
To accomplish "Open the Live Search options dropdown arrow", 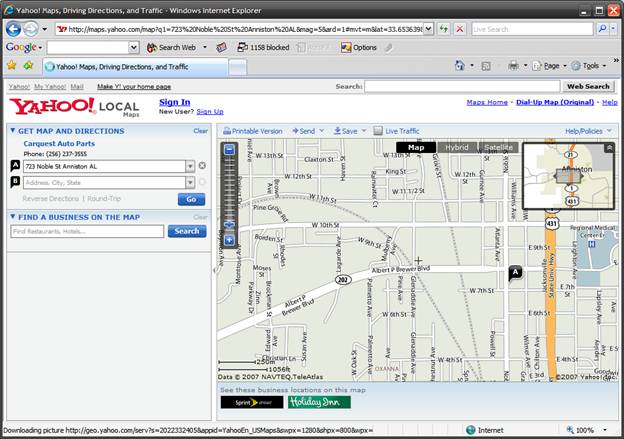I will [613, 29].
